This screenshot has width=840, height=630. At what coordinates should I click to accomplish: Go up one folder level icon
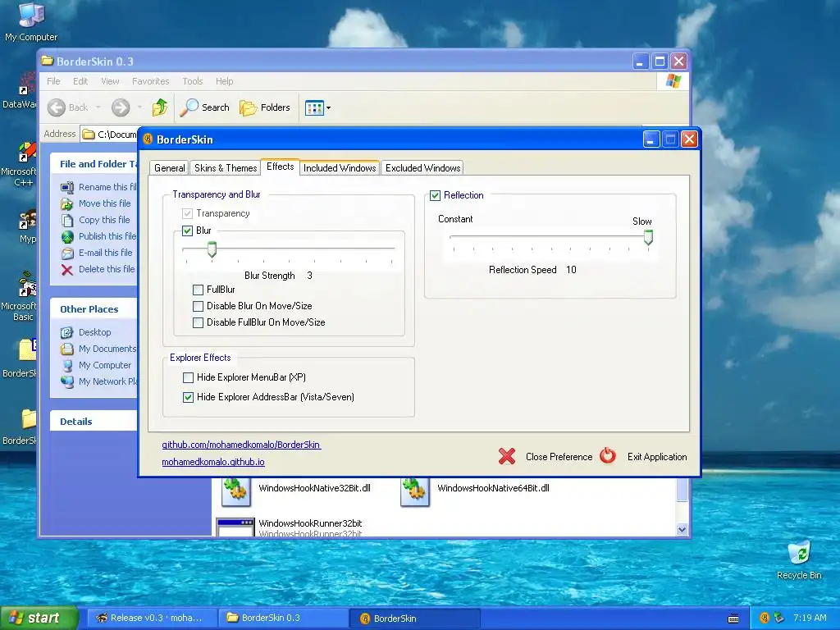coord(160,107)
